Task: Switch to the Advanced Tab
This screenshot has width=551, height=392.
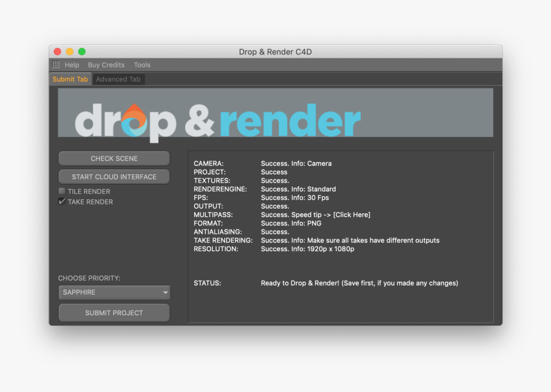Action: (x=119, y=79)
